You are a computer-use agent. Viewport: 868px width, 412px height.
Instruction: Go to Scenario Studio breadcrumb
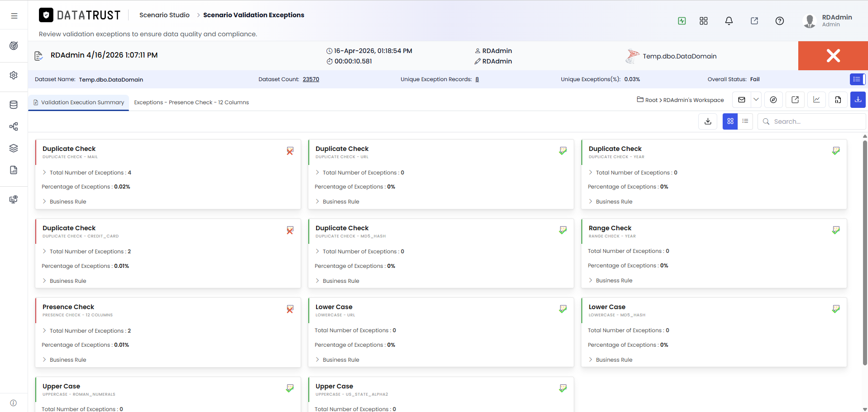164,15
